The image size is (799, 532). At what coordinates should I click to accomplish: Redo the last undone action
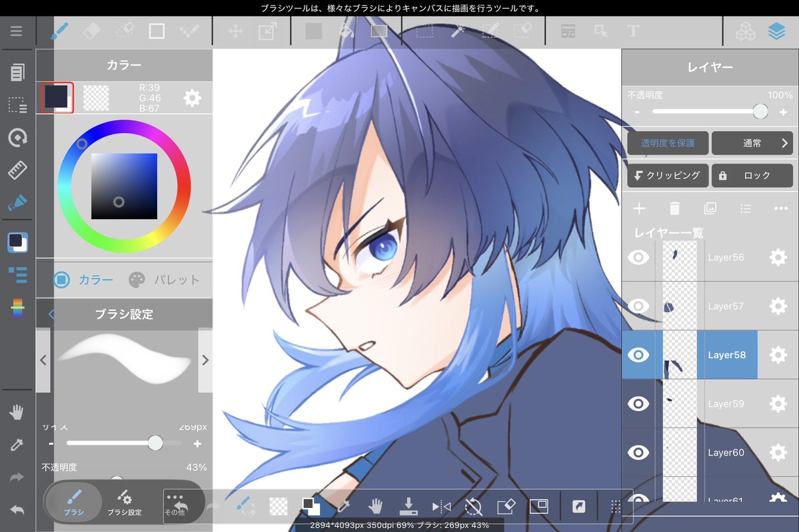17,477
